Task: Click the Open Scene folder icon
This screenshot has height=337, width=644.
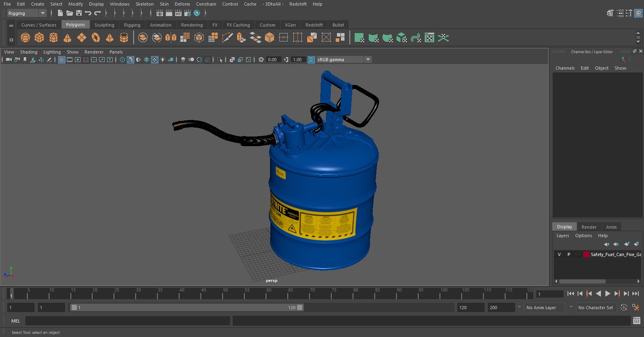Action: click(70, 13)
